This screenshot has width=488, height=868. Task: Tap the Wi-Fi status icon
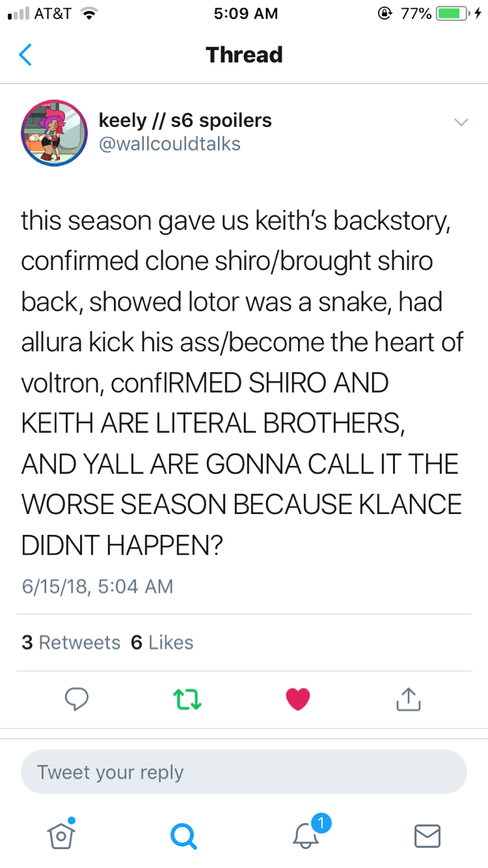pyautogui.click(x=86, y=14)
